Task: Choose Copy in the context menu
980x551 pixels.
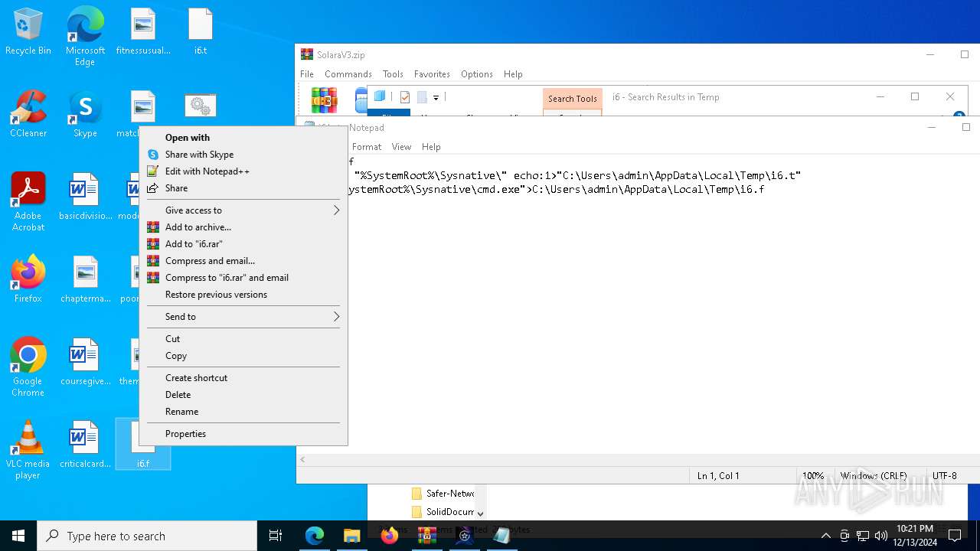Action: (243, 356)
